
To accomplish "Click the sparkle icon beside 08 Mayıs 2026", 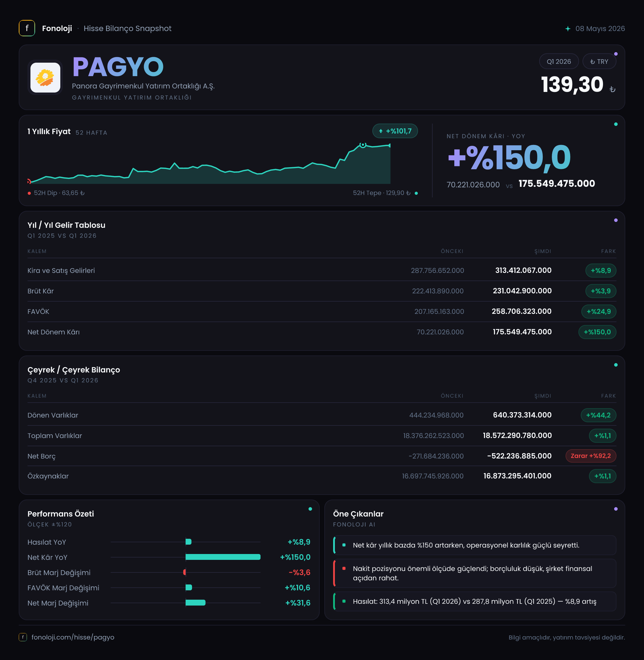I will tap(568, 29).
